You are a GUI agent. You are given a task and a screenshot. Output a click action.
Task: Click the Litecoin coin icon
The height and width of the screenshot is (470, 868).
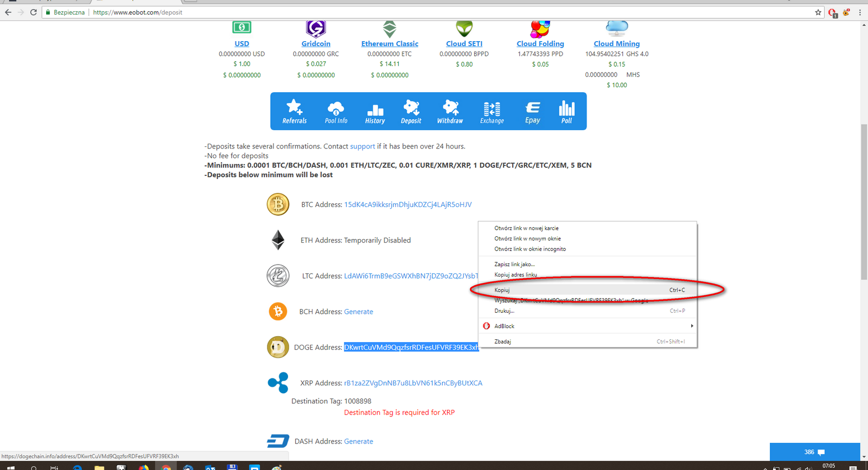(278, 275)
